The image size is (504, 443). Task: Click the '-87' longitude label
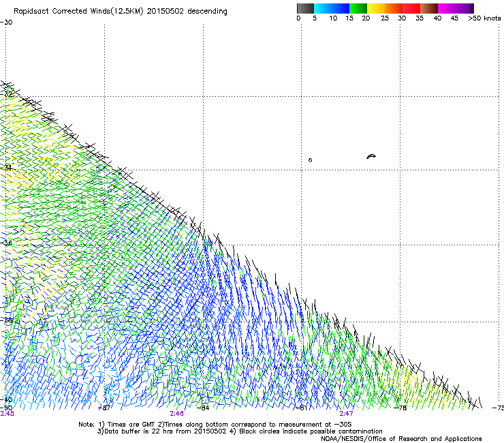coord(104,408)
